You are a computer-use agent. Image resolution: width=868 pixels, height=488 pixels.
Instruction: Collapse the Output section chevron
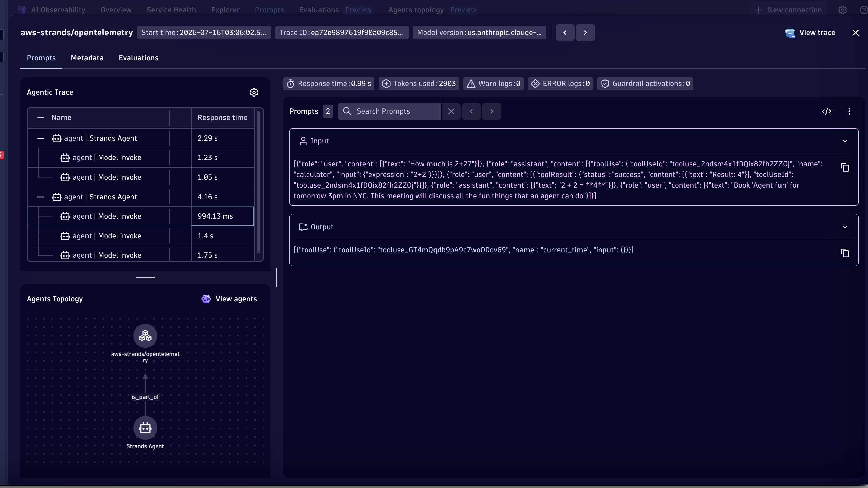click(845, 227)
